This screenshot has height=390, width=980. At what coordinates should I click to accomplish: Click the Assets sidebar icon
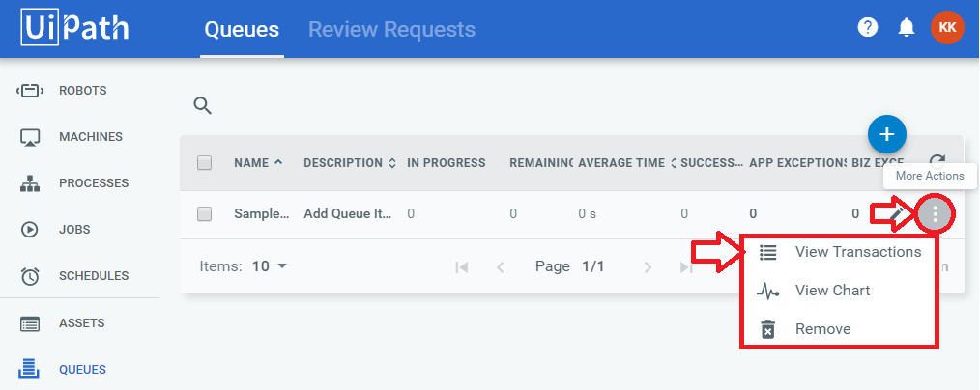[30, 323]
